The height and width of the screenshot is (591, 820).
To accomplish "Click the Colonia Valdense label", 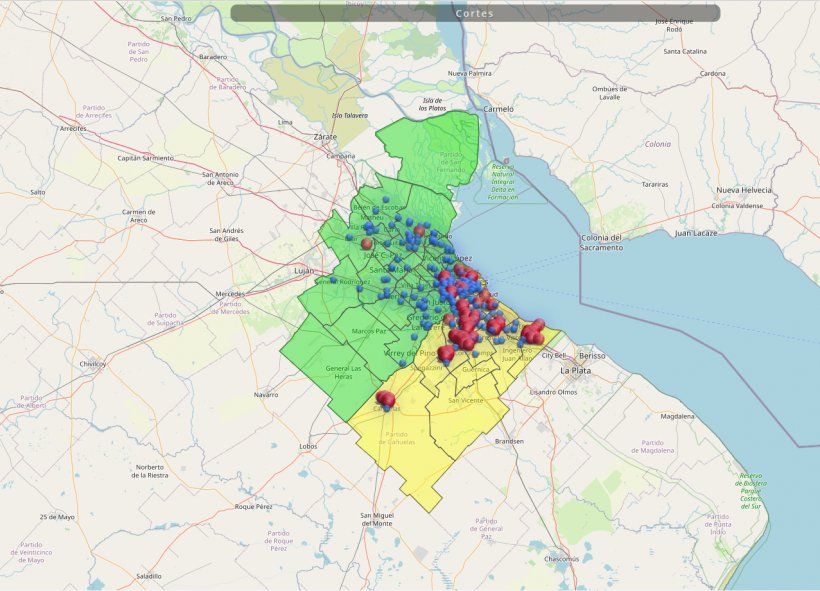I will [737, 206].
